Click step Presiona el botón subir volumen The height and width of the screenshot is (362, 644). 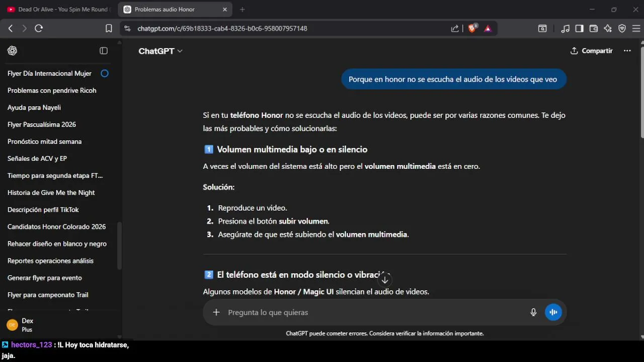274,221
